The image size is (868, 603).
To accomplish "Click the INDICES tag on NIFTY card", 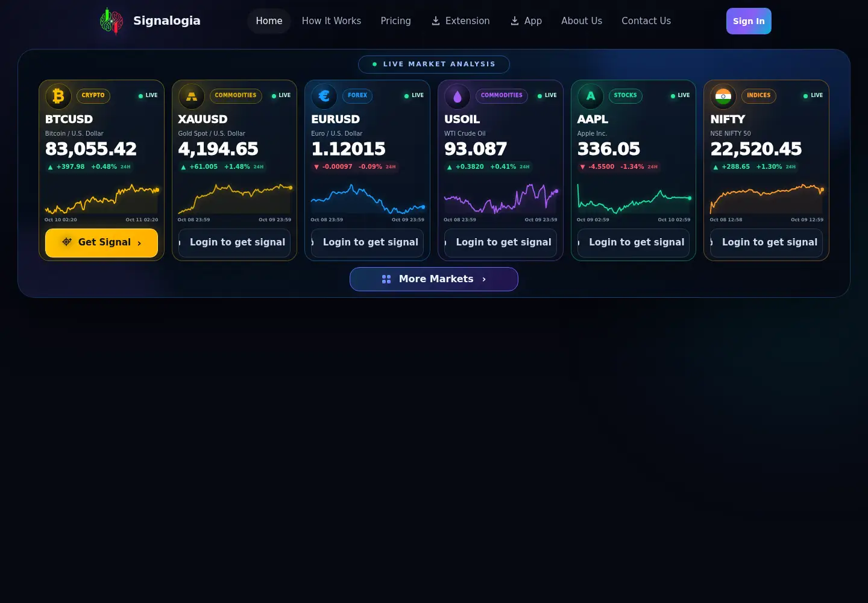I will coord(759,96).
